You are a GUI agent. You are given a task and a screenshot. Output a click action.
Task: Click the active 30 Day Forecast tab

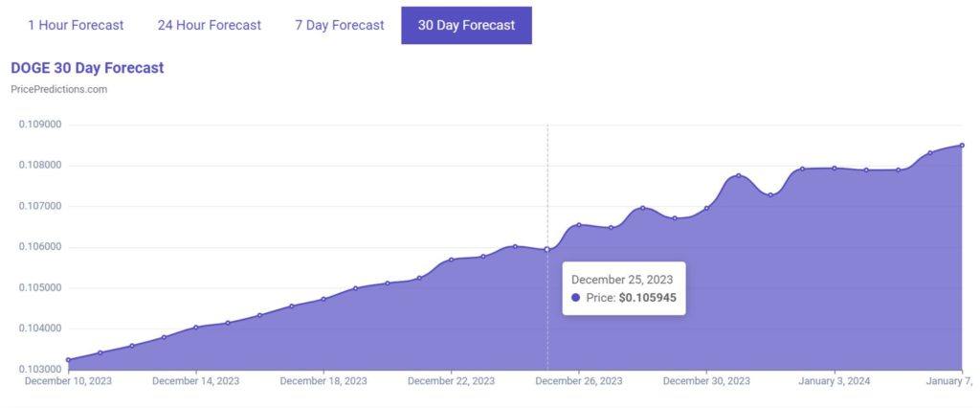[466, 26]
